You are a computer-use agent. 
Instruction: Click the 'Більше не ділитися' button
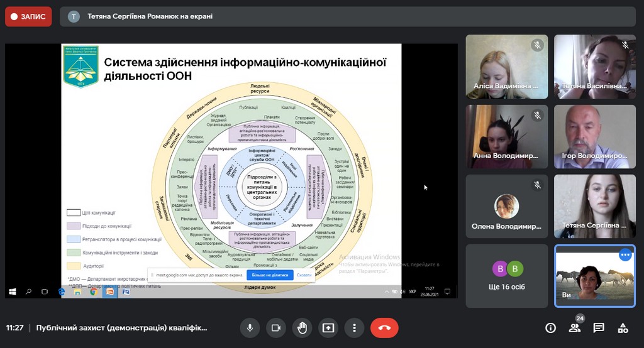pyautogui.click(x=270, y=275)
